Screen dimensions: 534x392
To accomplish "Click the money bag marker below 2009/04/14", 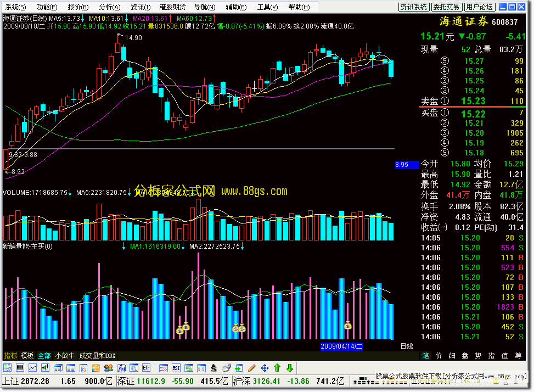I will point(347,326).
